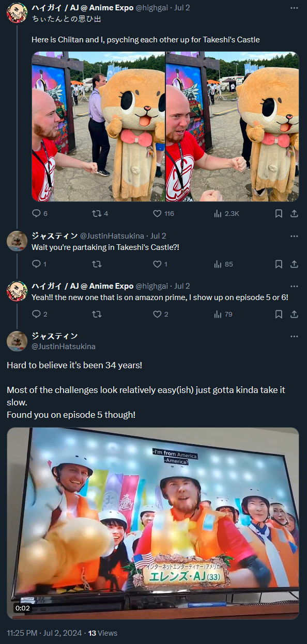Open more options on JustinHatsukina's first reply
This screenshot has height=644, width=307.
[294, 236]
